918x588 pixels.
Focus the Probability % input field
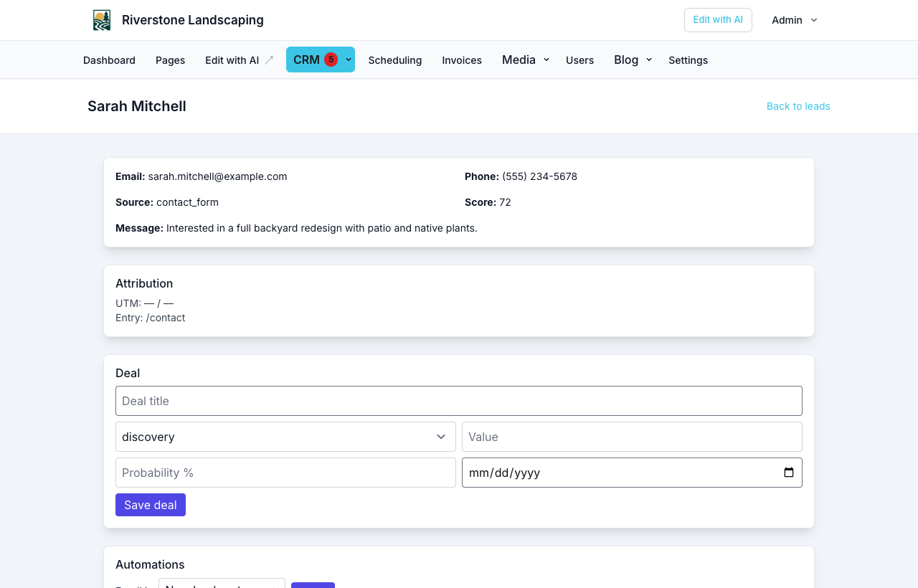pyautogui.click(x=285, y=473)
